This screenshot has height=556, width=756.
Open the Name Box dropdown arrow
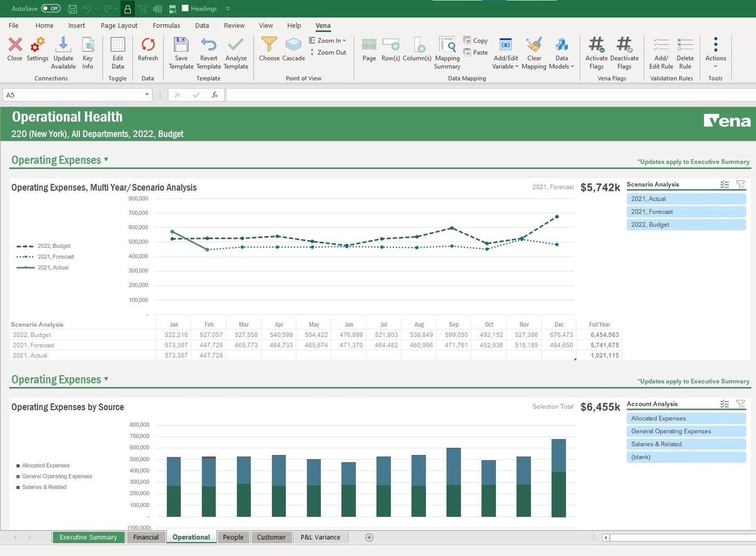[147, 95]
